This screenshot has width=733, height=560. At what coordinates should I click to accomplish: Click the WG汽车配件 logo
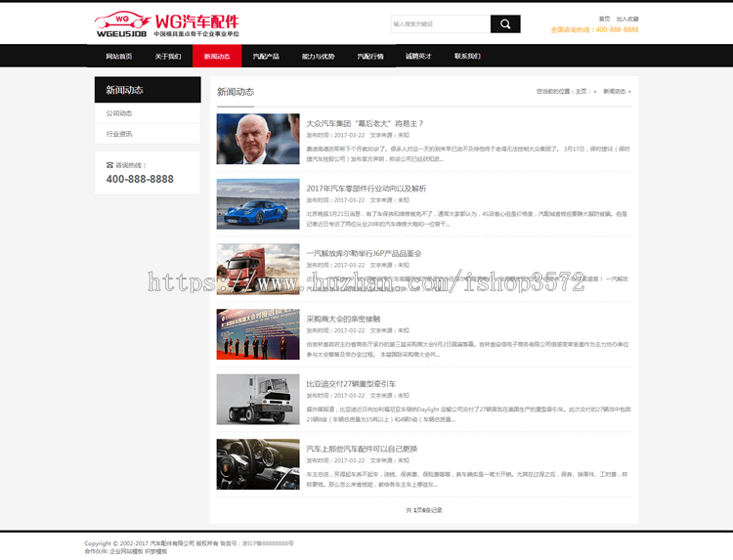tap(167, 24)
